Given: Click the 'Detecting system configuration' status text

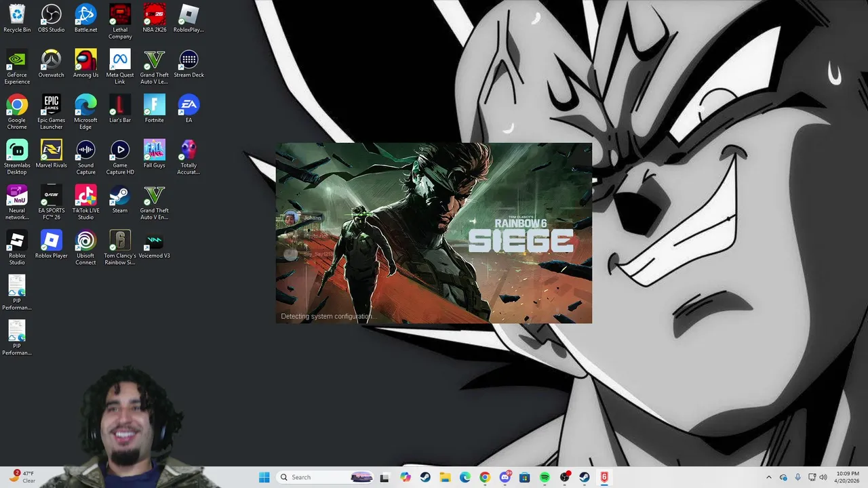Looking at the screenshot, I should click(328, 317).
